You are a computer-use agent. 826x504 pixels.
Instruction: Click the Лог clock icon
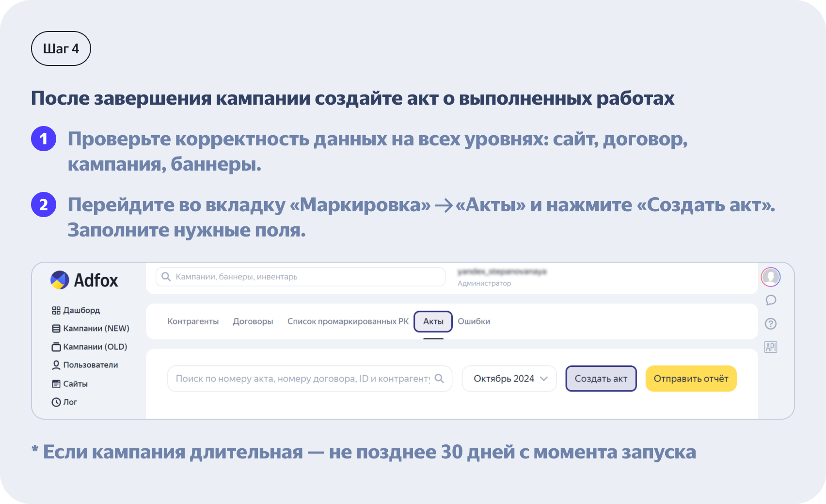click(56, 402)
